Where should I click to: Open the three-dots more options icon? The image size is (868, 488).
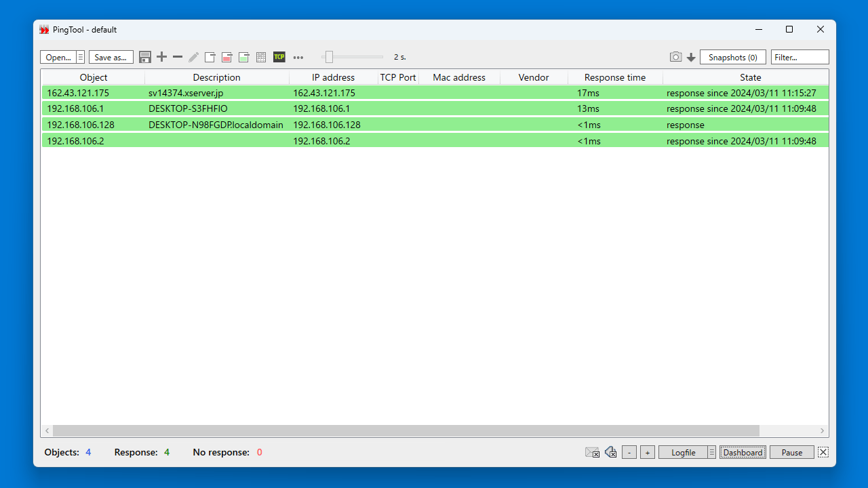(x=298, y=58)
